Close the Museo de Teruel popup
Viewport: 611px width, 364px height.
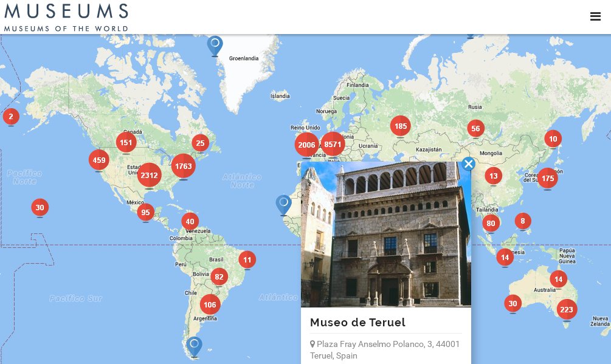[x=468, y=163]
